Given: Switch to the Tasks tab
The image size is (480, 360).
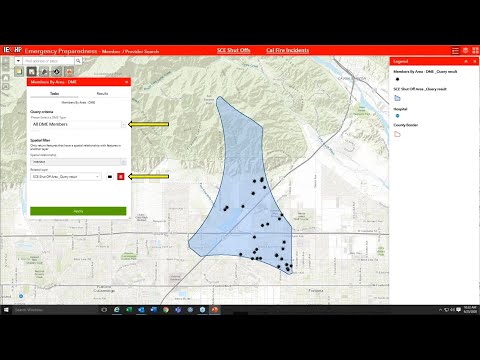Looking at the screenshot, I should click(54, 94).
